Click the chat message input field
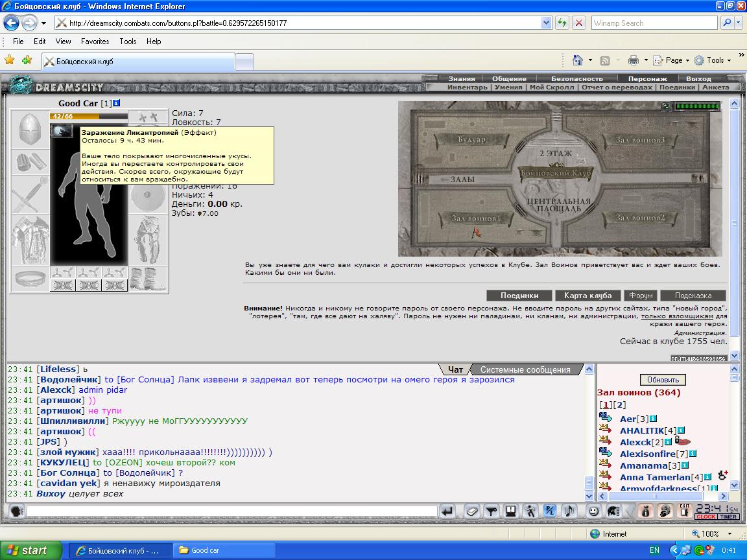 tap(232, 511)
